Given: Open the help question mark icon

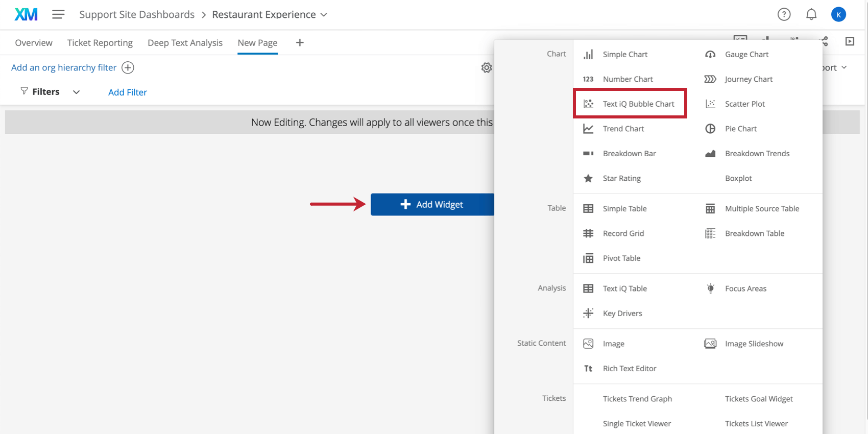Looking at the screenshot, I should (784, 14).
